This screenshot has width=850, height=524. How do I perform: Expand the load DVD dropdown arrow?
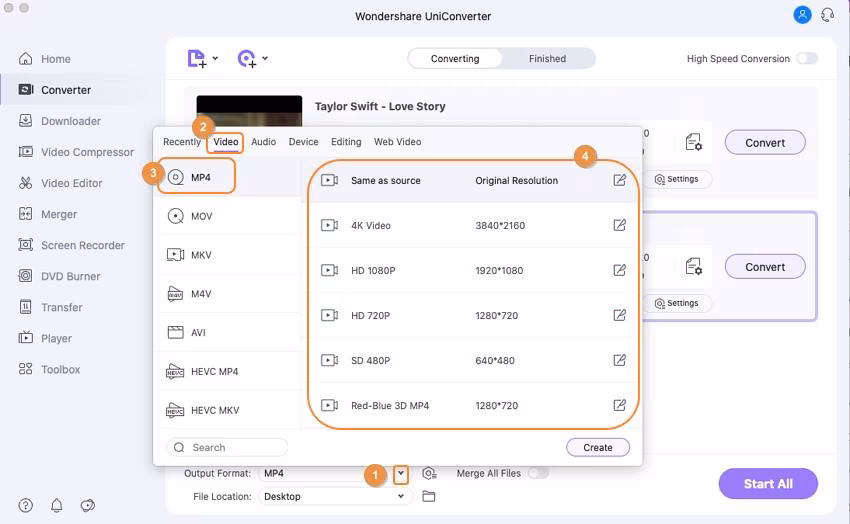(x=265, y=58)
